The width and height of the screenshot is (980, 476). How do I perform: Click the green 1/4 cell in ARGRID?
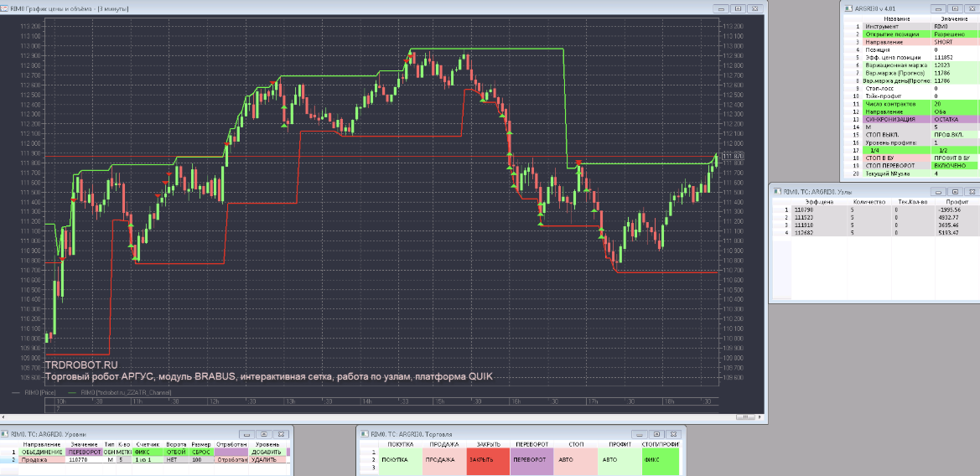point(896,151)
